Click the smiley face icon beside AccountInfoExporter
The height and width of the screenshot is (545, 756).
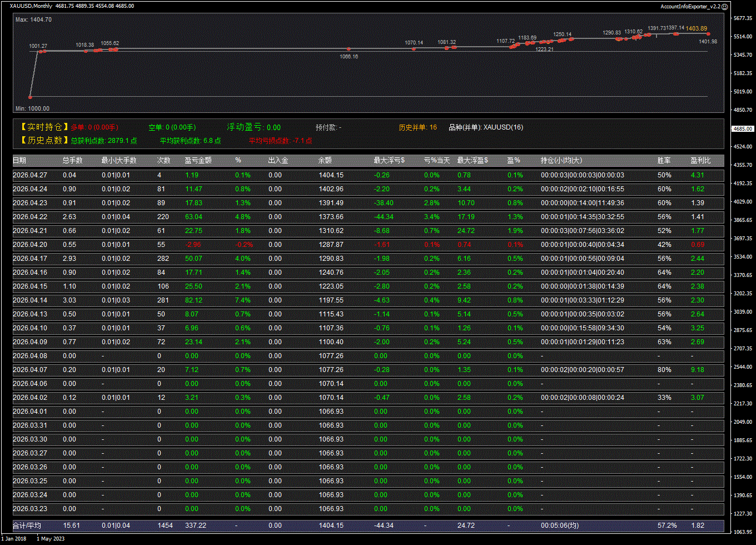(x=724, y=6)
